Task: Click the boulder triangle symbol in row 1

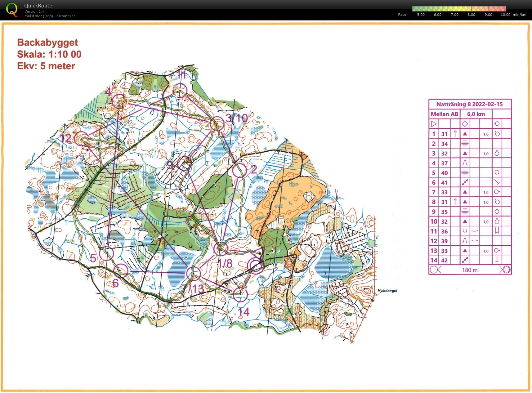Action: pos(465,134)
